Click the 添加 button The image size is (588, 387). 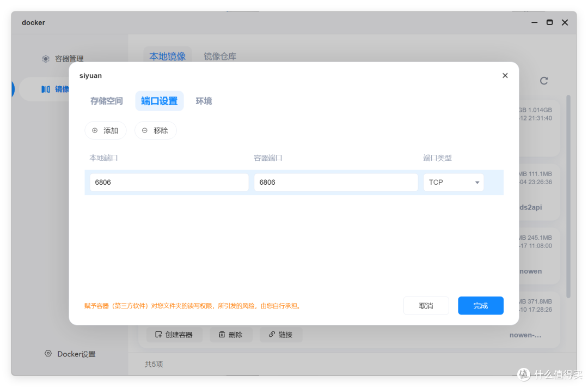click(106, 130)
